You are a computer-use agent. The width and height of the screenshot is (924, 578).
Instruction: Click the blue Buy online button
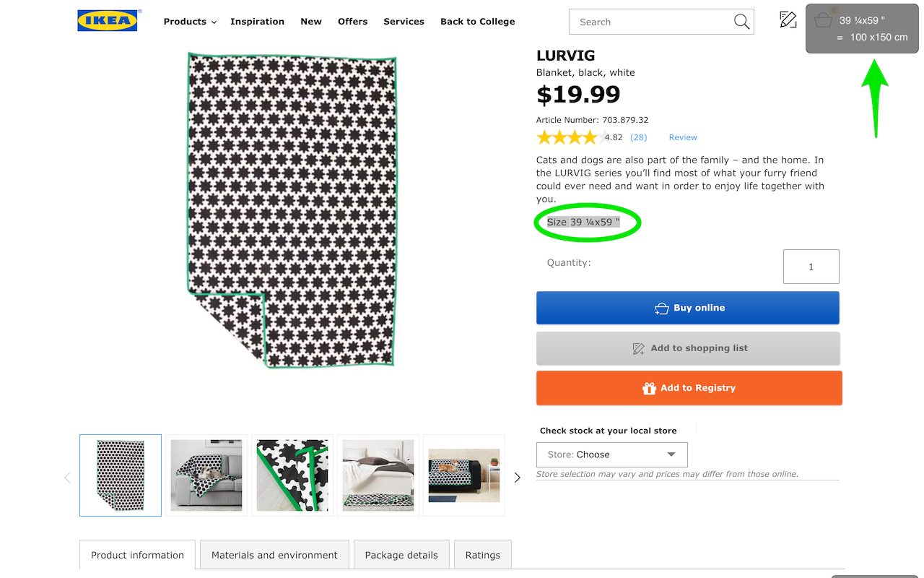pyautogui.click(x=687, y=308)
